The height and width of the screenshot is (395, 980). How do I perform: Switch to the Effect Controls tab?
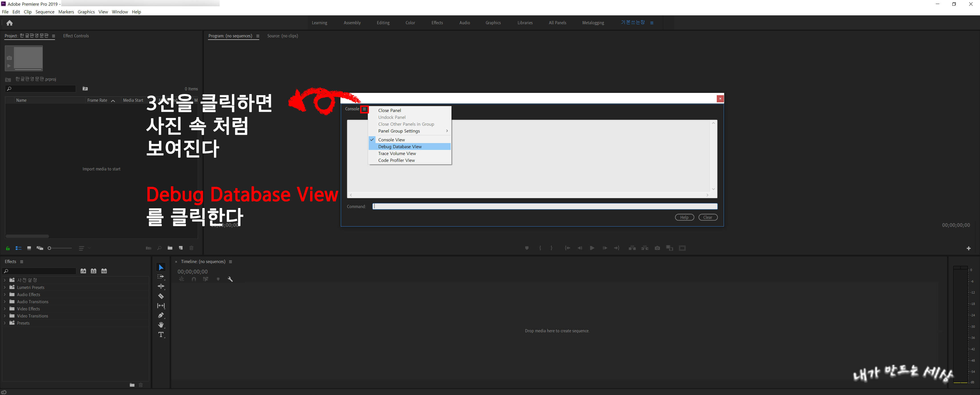[76, 36]
